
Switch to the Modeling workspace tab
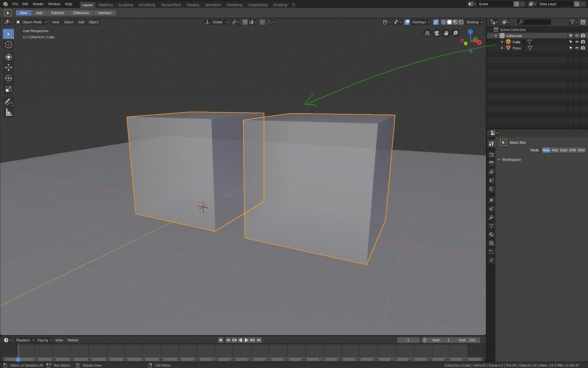pos(105,4)
